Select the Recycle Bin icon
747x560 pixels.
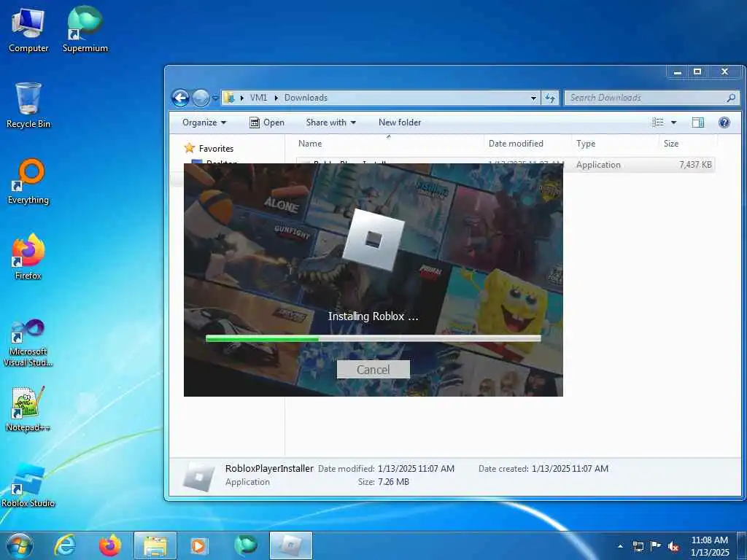pyautogui.click(x=28, y=105)
